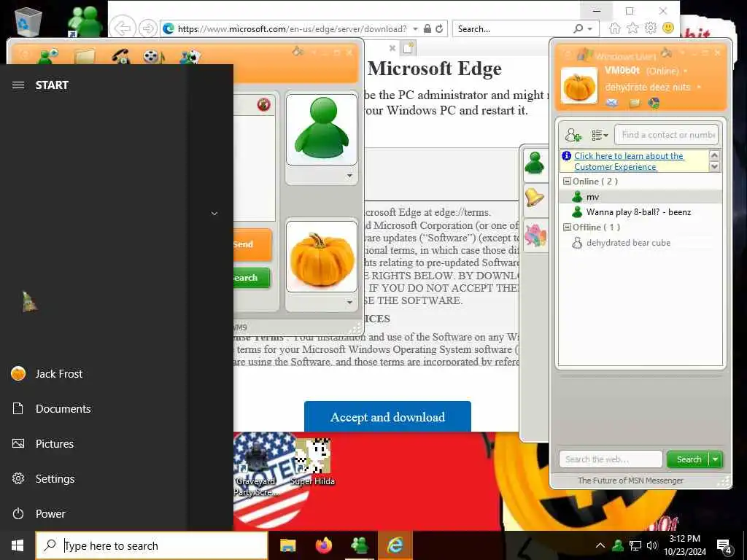Open the address bar dropdown arrow
This screenshot has height=560, width=747.
[x=415, y=28]
